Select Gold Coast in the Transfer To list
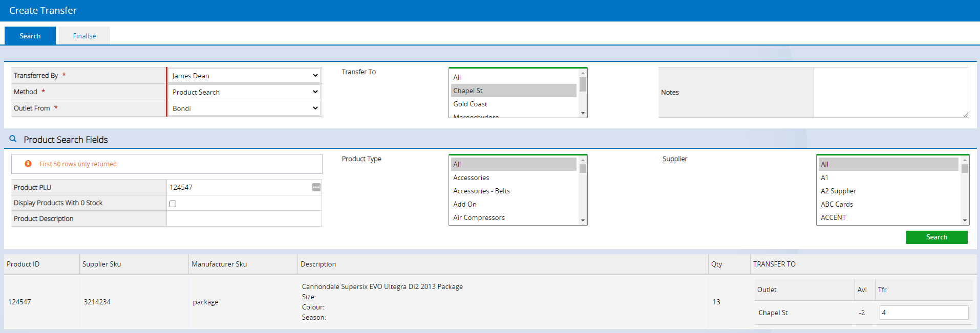Screen dimensions: 980x333 (x=514, y=104)
